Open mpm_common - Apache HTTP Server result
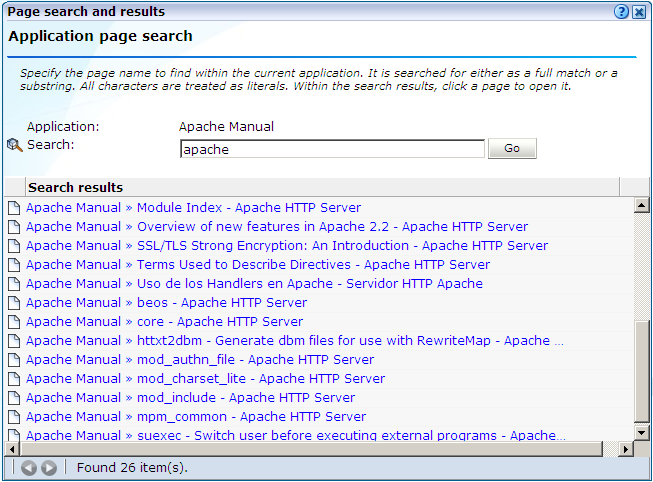The width and height of the screenshot is (653, 482). (x=196, y=417)
